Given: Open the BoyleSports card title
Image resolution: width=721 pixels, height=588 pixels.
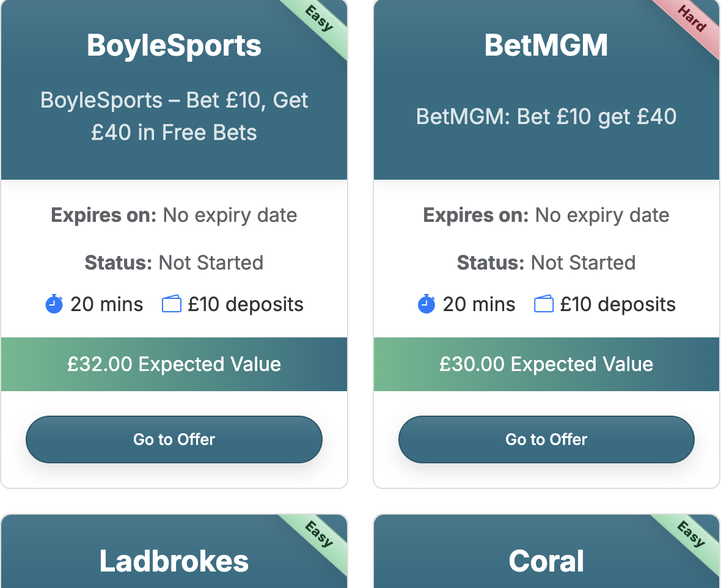Looking at the screenshot, I should point(174,46).
